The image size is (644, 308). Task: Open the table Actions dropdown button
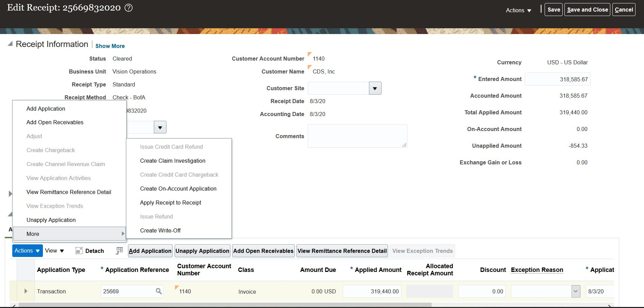(28, 251)
